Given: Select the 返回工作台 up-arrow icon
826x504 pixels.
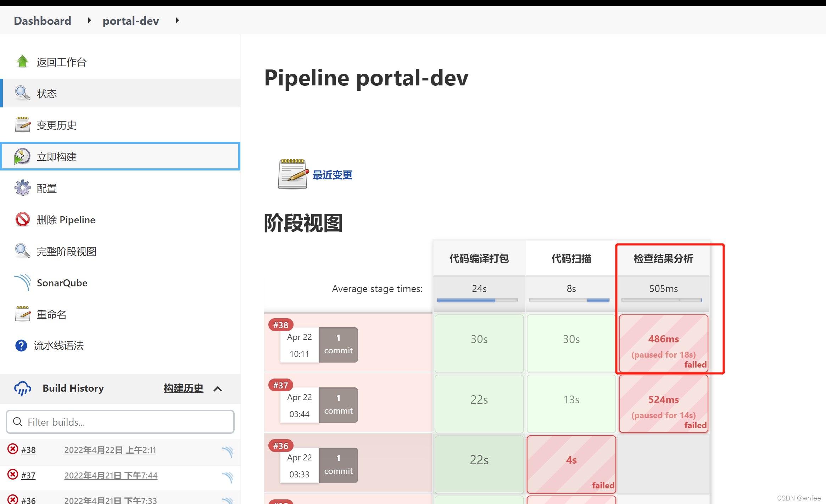Looking at the screenshot, I should (x=22, y=61).
